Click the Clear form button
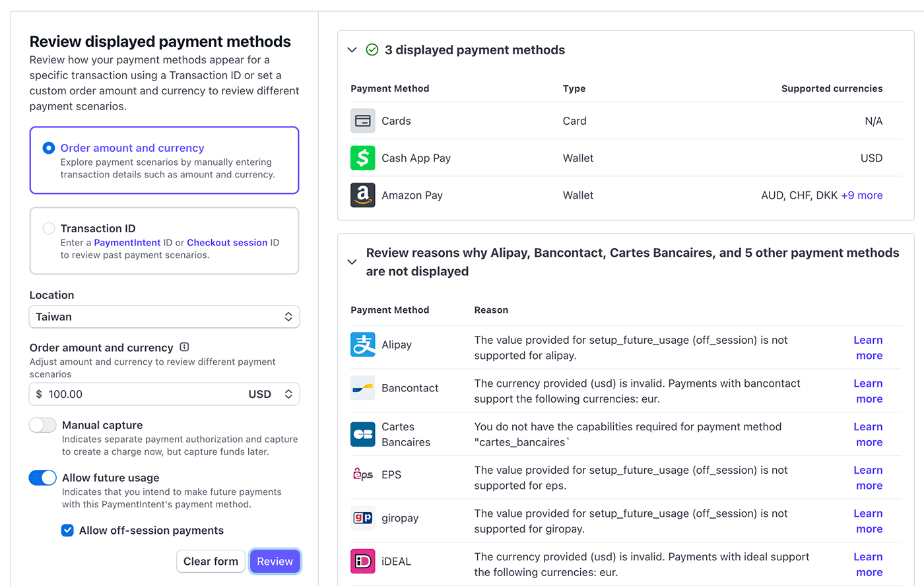The width and height of the screenshot is (924, 586). pos(211,562)
